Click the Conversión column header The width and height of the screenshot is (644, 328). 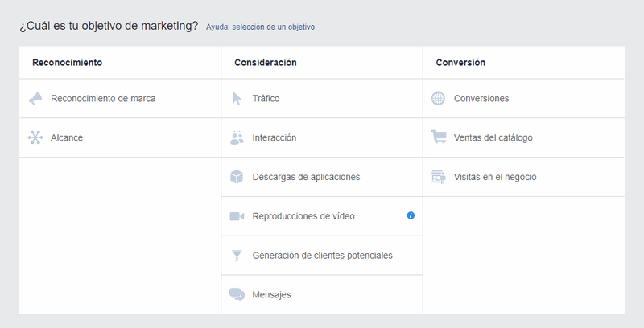[460, 62]
